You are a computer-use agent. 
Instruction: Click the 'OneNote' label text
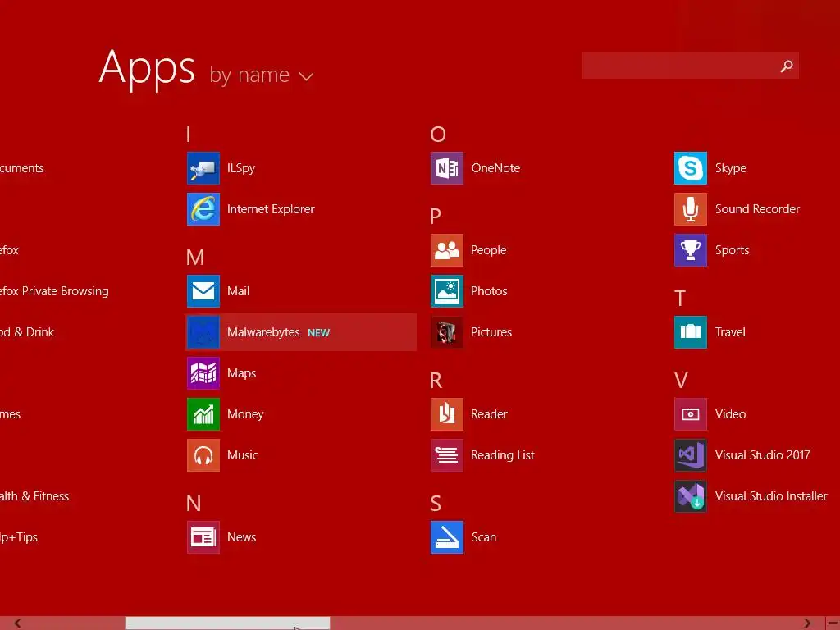point(495,168)
